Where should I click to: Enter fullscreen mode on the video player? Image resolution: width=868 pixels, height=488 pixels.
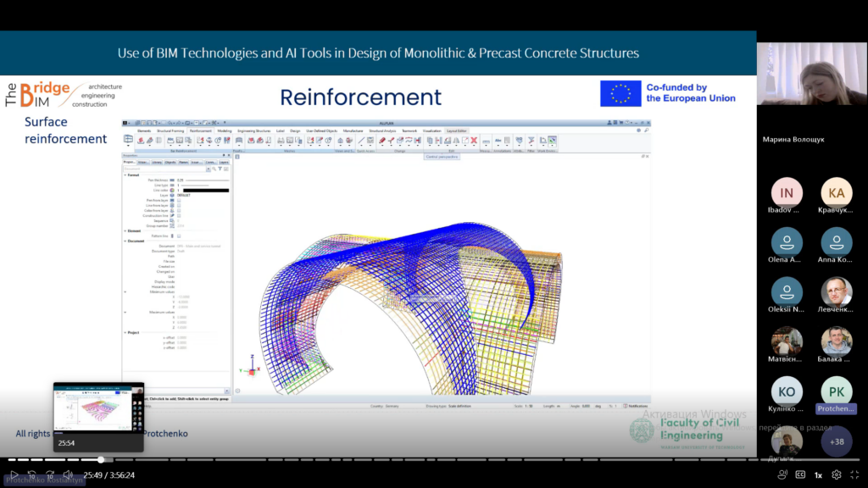click(854, 475)
